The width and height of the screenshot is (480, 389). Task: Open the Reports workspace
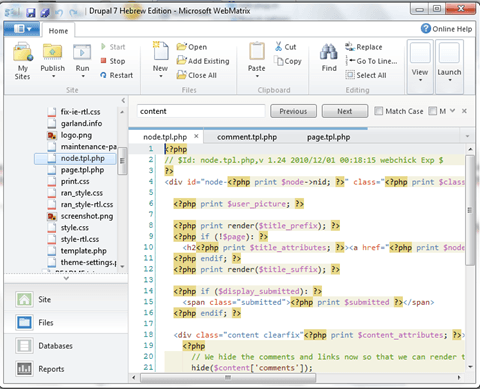tap(66, 369)
